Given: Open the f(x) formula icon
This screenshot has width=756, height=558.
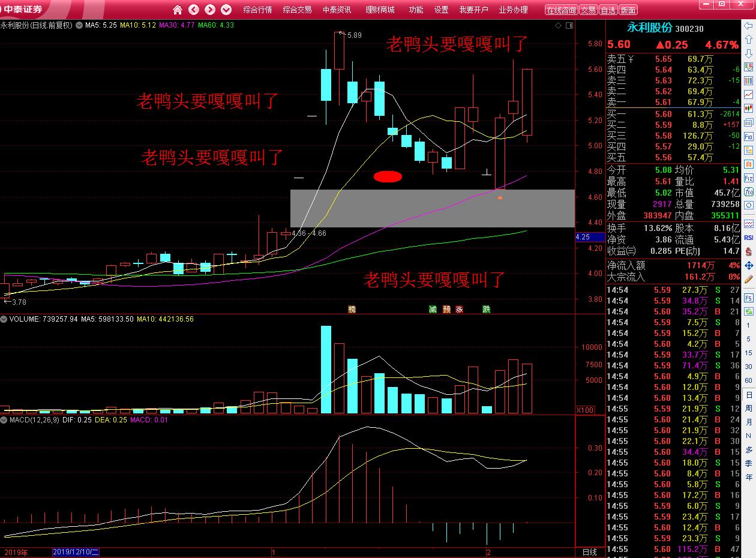Looking at the screenshot, I should 749,192.
